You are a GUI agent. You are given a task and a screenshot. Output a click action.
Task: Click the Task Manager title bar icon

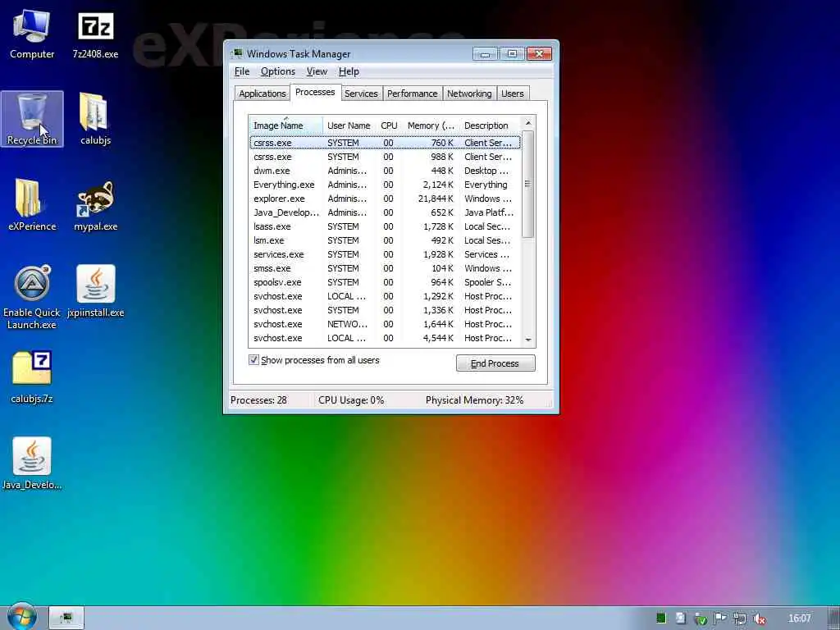click(237, 53)
